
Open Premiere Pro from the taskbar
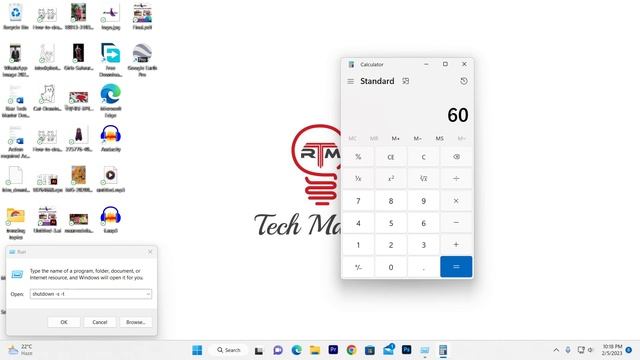[333, 350]
